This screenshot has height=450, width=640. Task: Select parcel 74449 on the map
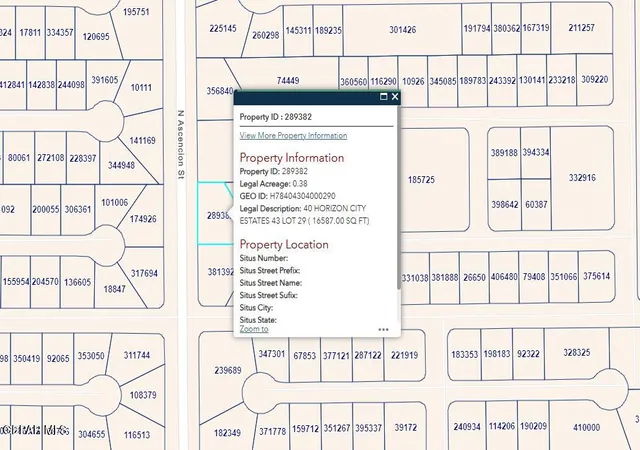288,80
